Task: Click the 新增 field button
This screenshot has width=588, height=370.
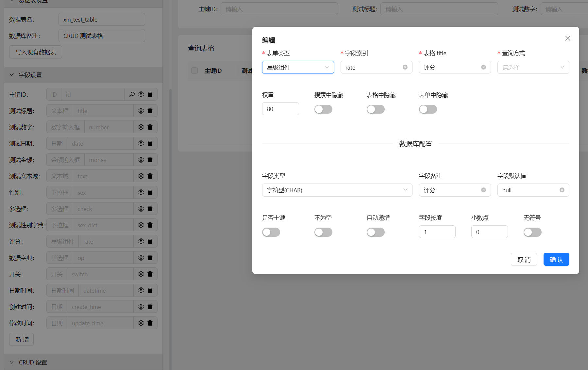Action: (x=21, y=339)
